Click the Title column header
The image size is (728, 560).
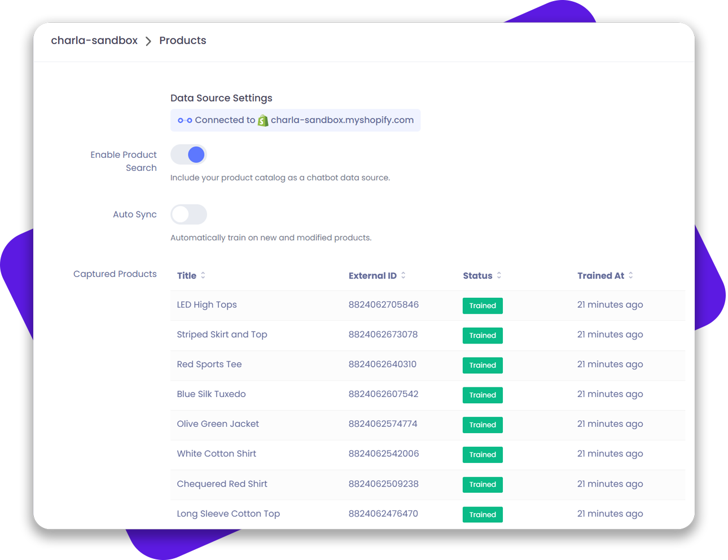tap(187, 276)
